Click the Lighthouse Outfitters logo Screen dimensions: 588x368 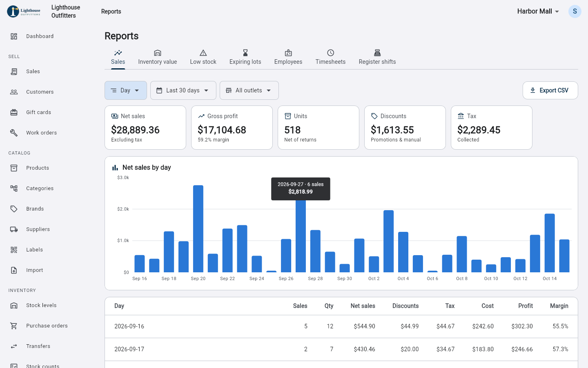click(24, 11)
